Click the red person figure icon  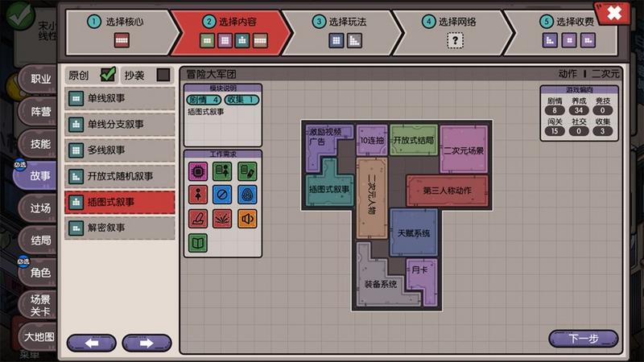[x=198, y=194]
